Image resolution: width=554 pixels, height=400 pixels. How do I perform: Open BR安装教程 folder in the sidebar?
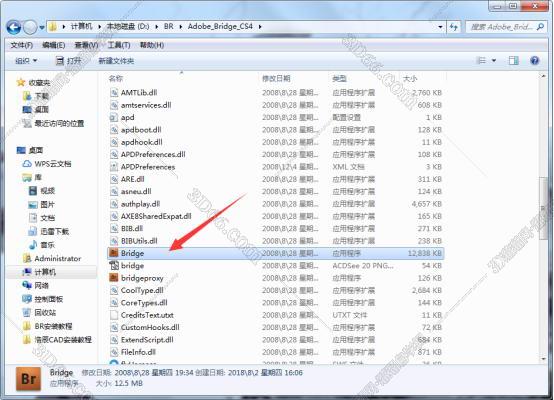[x=47, y=326]
